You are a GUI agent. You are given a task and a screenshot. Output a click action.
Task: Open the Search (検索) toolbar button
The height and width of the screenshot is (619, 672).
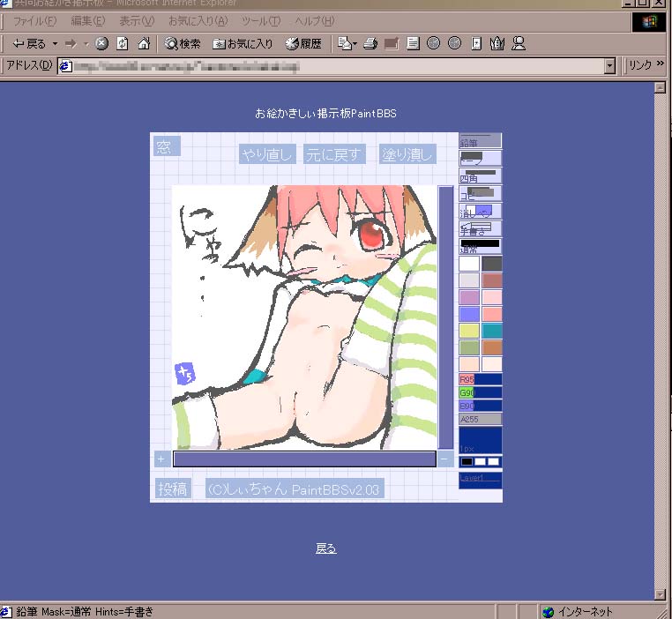coord(182,42)
